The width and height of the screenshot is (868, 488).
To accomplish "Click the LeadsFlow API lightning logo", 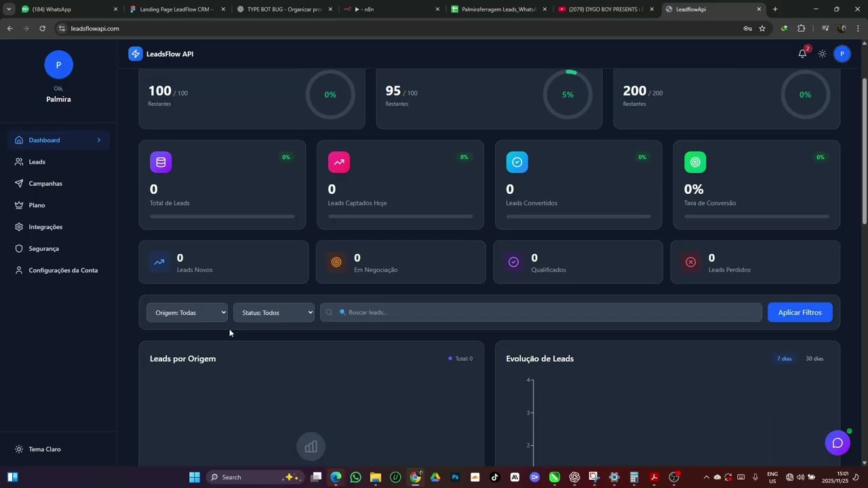I will 136,54.
